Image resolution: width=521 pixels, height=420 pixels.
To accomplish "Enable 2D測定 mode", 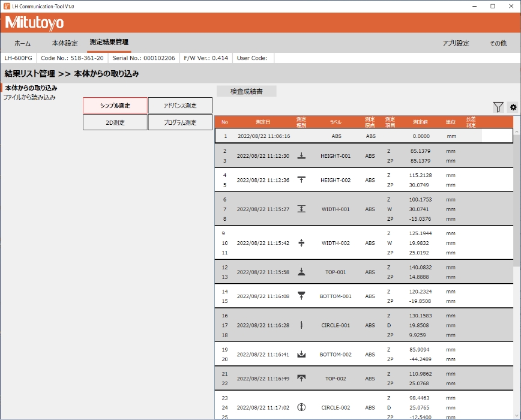I will pos(115,122).
